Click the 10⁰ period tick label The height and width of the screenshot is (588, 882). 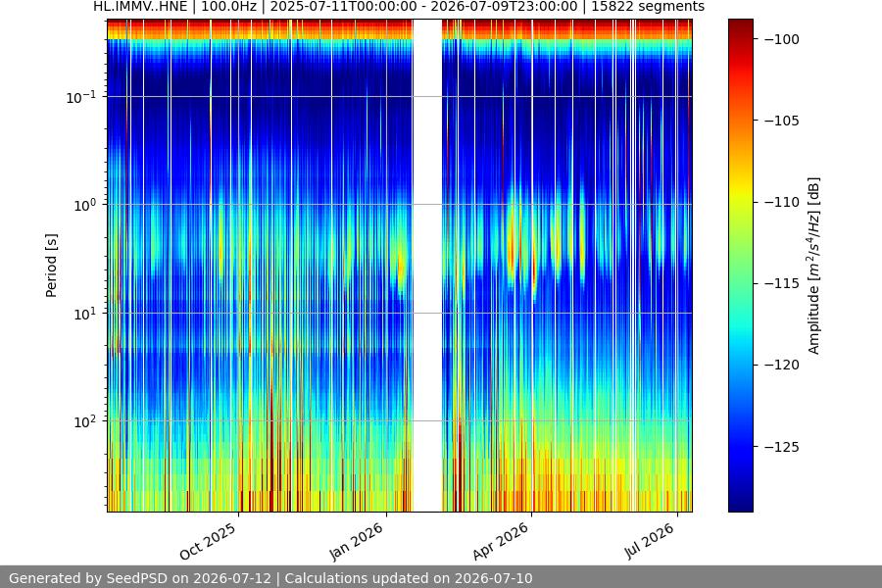(85, 205)
